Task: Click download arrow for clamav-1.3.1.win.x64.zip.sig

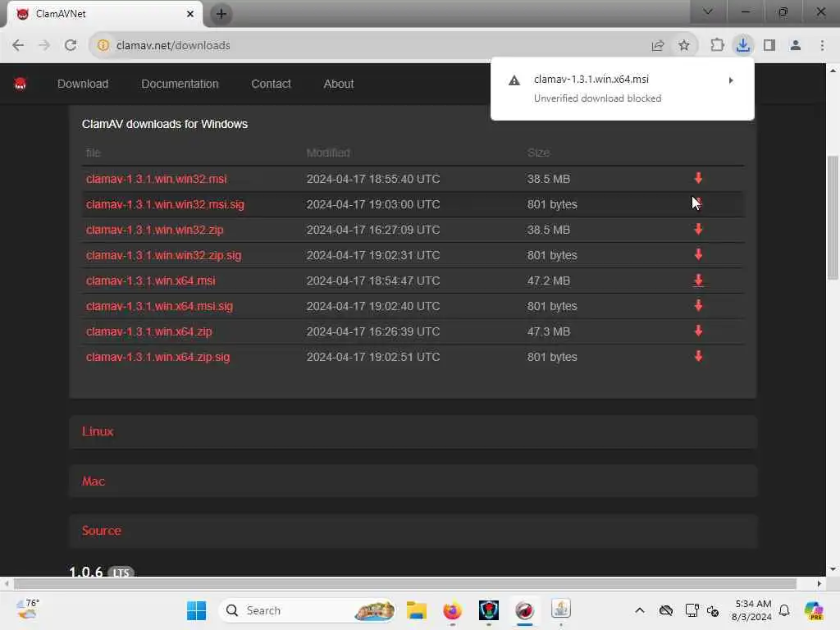Action: click(698, 357)
